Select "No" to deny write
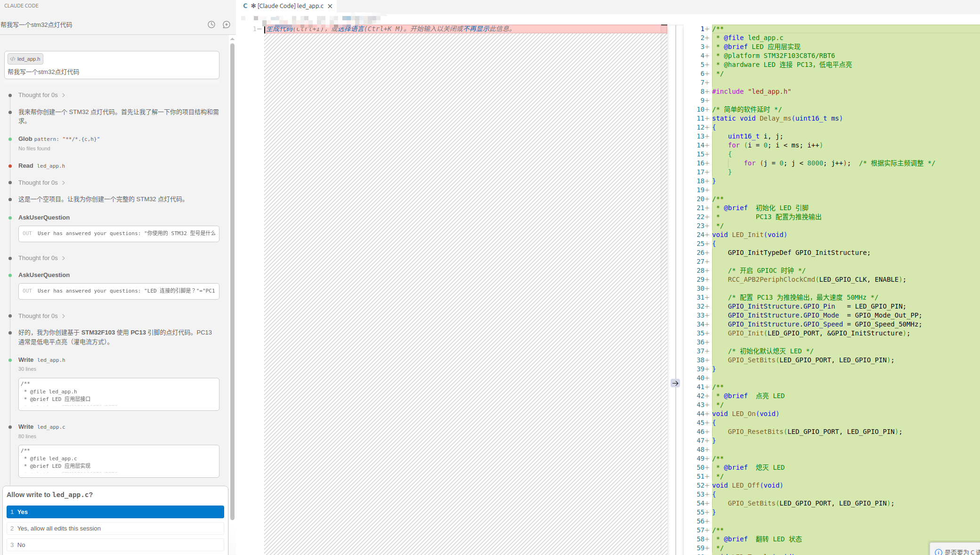 pos(115,545)
